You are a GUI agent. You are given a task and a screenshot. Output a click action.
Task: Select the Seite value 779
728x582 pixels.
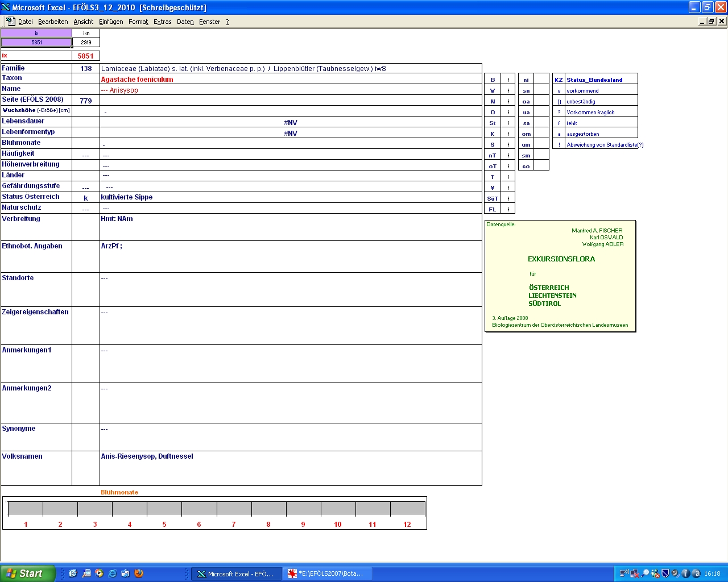click(x=86, y=101)
